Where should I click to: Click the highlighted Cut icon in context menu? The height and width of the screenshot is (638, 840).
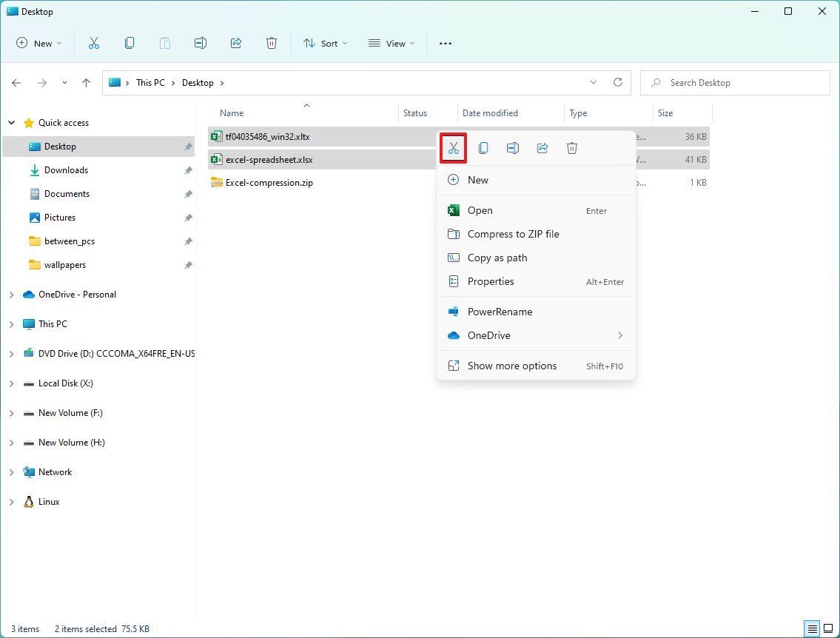point(453,148)
